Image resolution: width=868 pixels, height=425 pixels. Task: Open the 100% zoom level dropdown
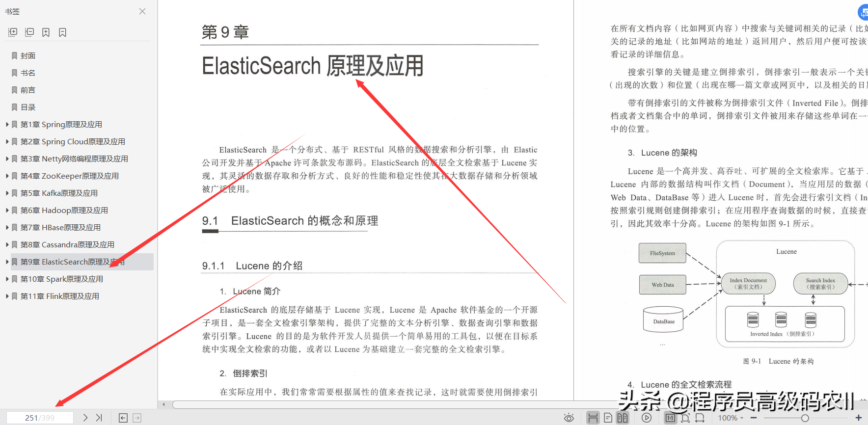(x=731, y=418)
